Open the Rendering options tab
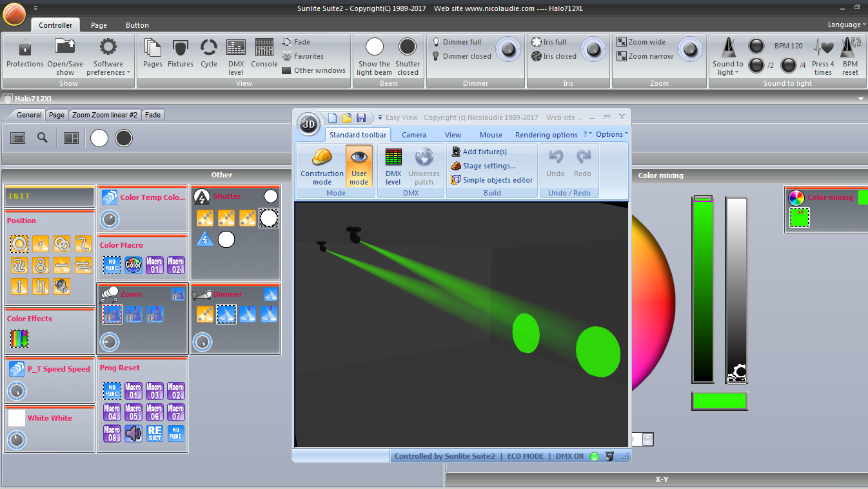The width and height of the screenshot is (868, 489). (x=546, y=135)
